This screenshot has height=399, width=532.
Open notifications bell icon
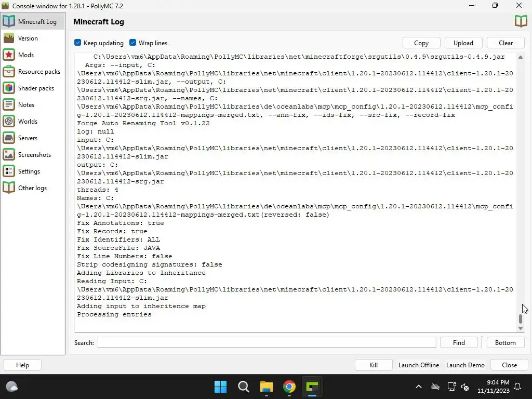518,387
